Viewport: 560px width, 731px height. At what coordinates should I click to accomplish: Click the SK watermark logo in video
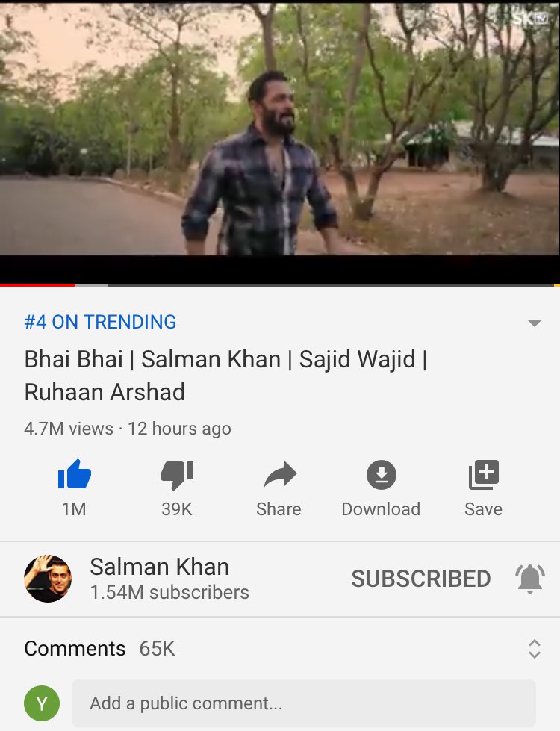pyautogui.click(x=529, y=19)
